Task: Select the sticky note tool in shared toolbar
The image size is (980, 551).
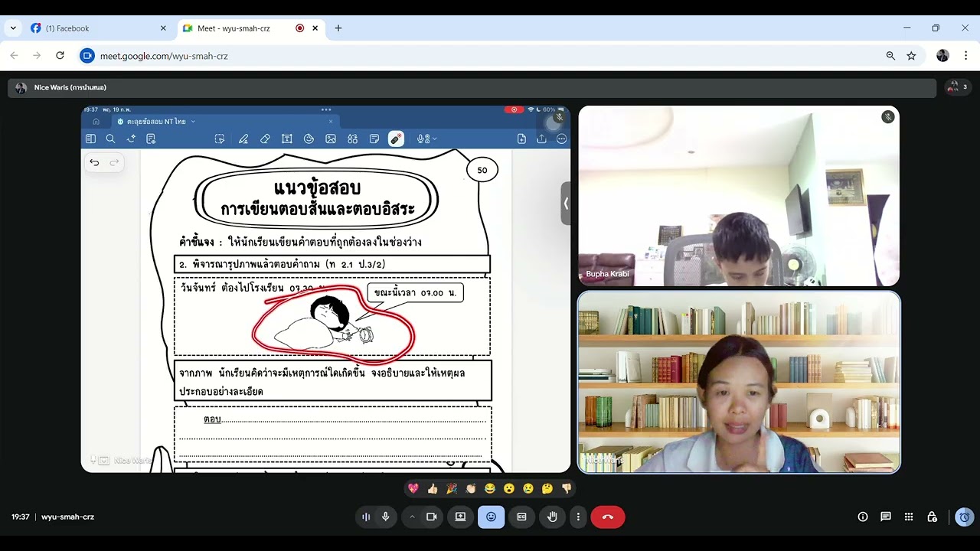Action: (374, 139)
